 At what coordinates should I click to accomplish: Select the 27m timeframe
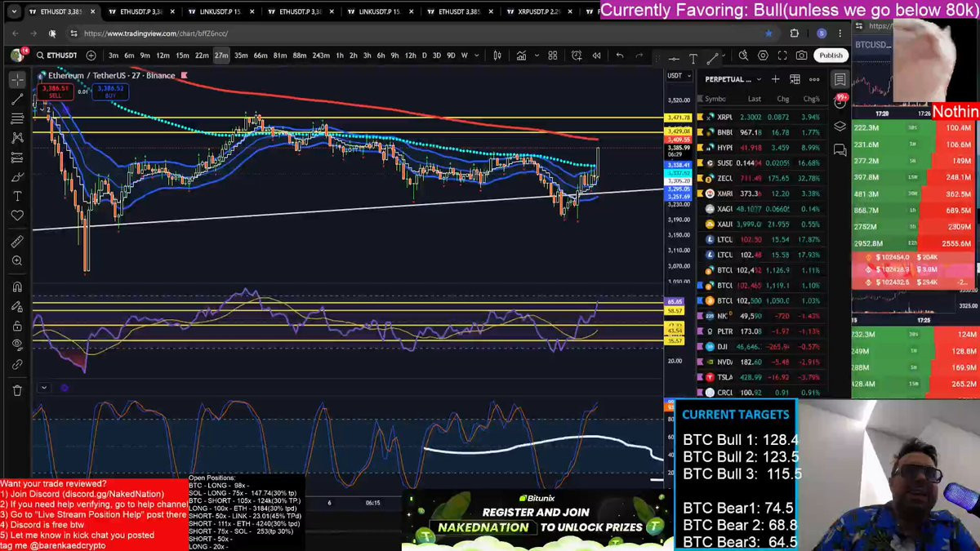click(221, 56)
